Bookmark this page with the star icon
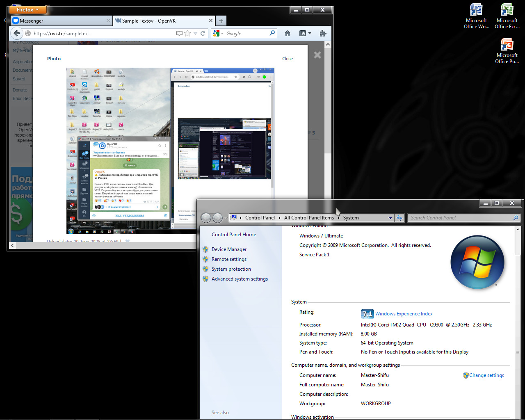Viewport: 525px width, 420px height. (x=187, y=33)
